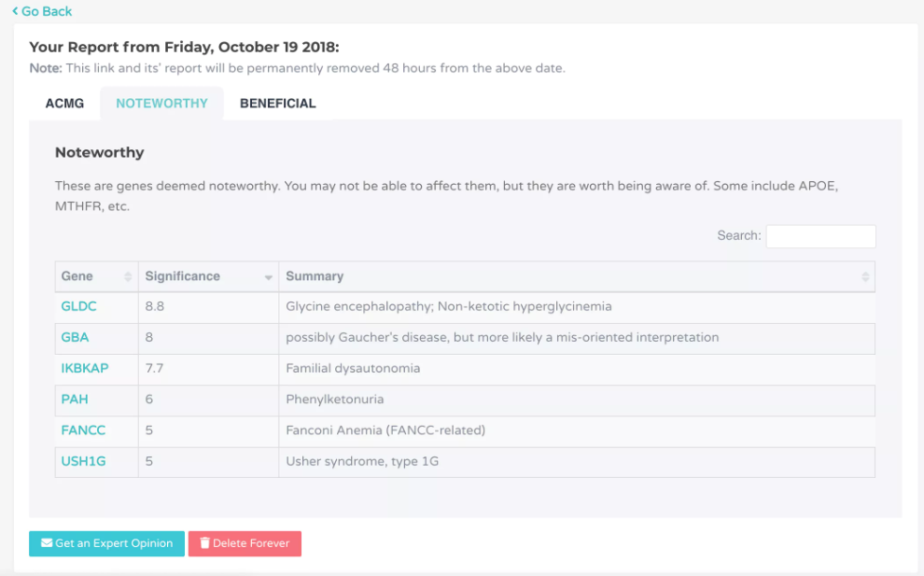The width and height of the screenshot is (924, 576).
Task: Open the GBA gene link
Action: pyautogui.click(x=75, y=337)
